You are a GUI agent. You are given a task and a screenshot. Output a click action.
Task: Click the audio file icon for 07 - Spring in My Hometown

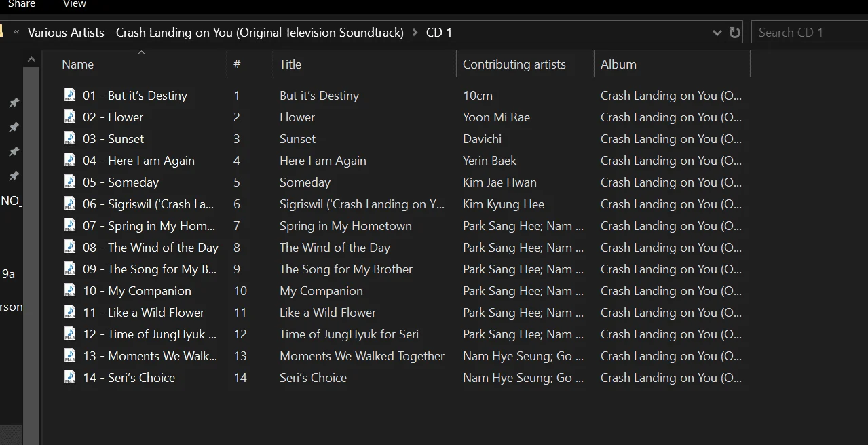[x=70, y=225]
